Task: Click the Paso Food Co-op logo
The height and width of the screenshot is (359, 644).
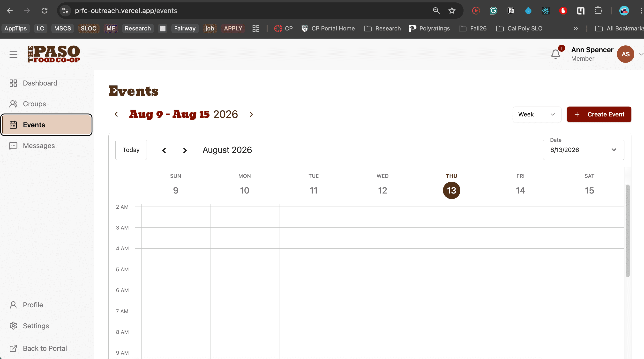Action: (x=54, y=54)
